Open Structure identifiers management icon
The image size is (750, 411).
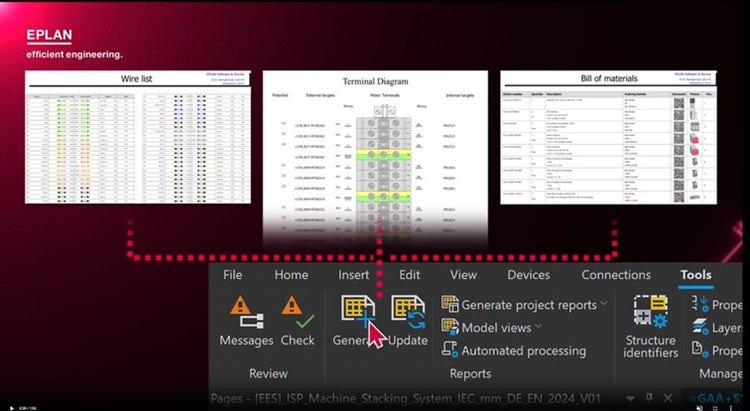651,312
